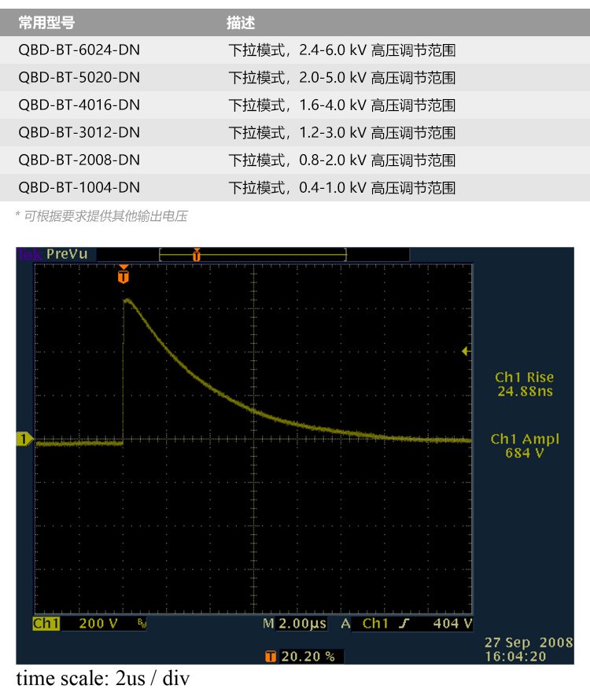Viewport: 590px width, 700px height.
Task: Click the Ch1 Ampl 684 V measurement readout
Action: (x=524, y=446)
